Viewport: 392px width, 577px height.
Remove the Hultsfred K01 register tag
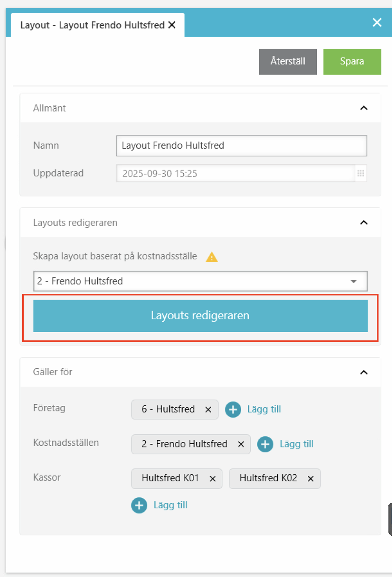point(212,479)
